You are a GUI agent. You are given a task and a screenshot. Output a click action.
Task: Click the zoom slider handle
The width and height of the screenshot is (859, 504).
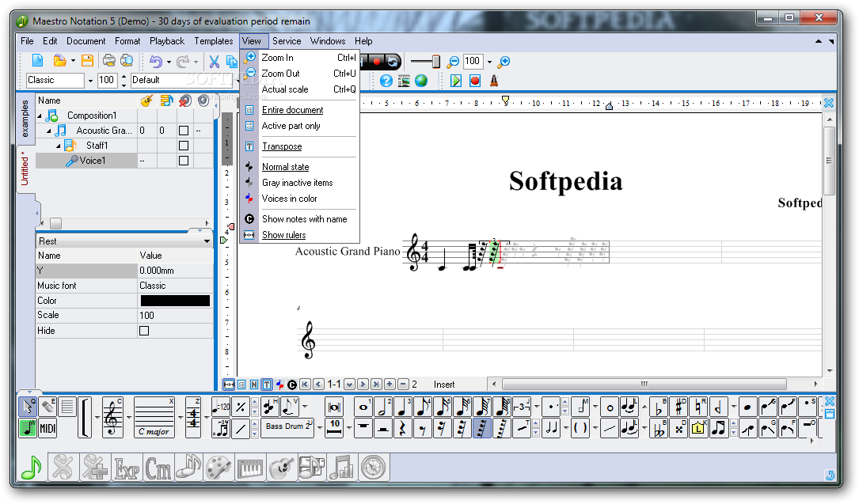tap(436, 61)
